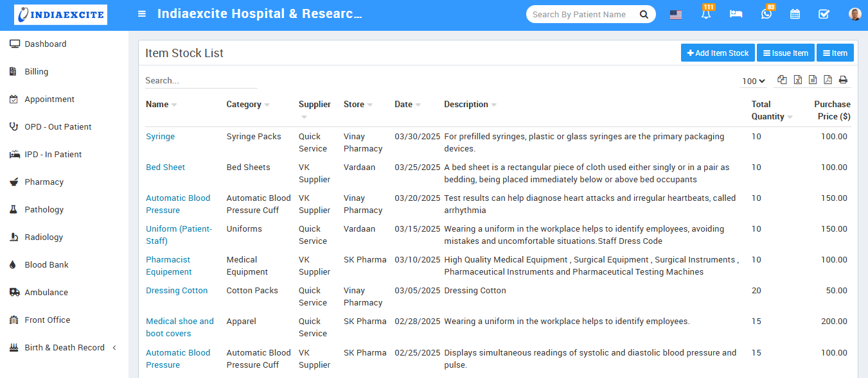868x378 pixels.
Task: Open the rows-per-page 100 dropdown
Action: (753, 81)
